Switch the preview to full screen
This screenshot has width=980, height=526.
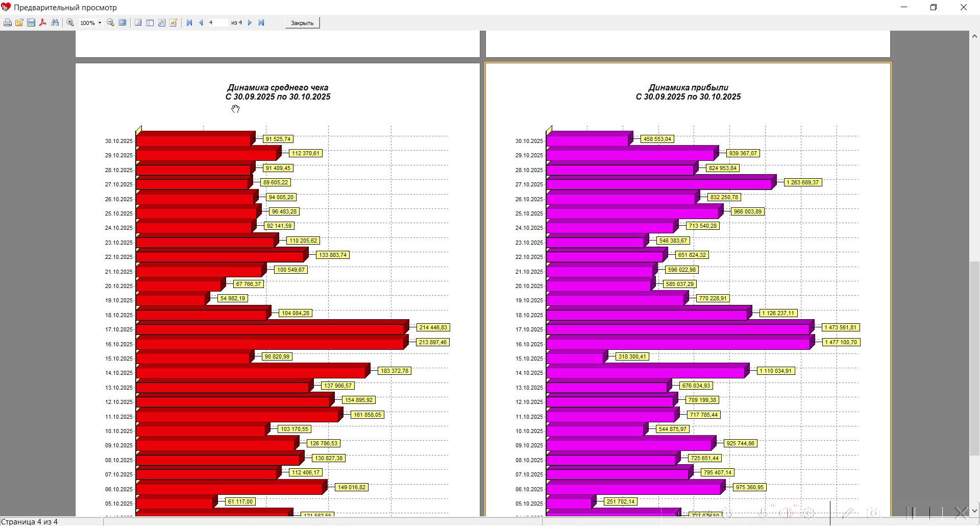122,23
